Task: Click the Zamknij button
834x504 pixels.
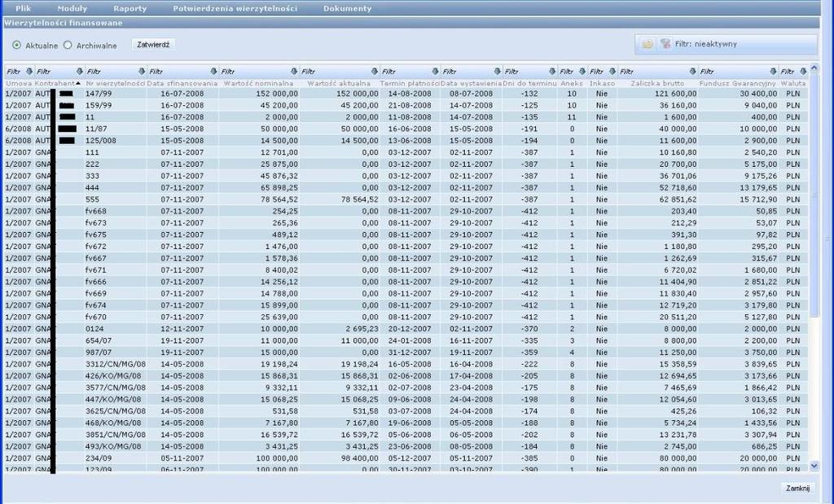Action: click(798, 488)
